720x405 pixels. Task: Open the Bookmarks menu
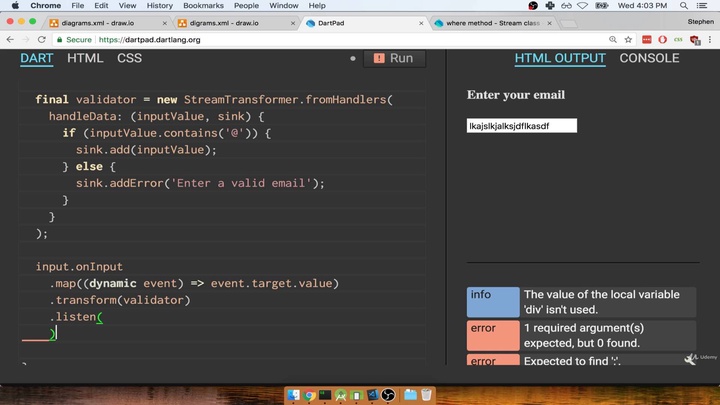(203, 6)
